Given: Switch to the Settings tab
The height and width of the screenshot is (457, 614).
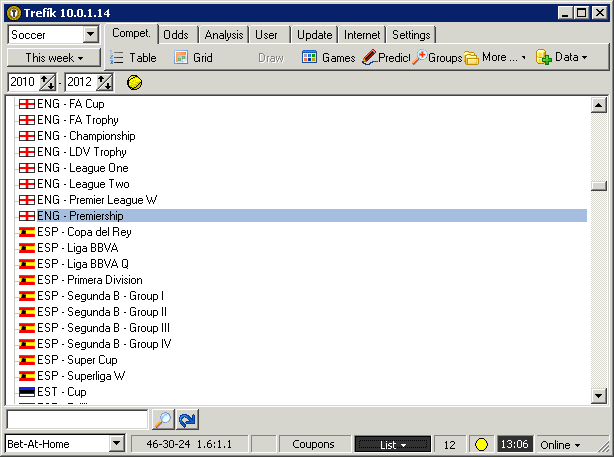Looking at the screenshot, I should click(x=411, y=35).
